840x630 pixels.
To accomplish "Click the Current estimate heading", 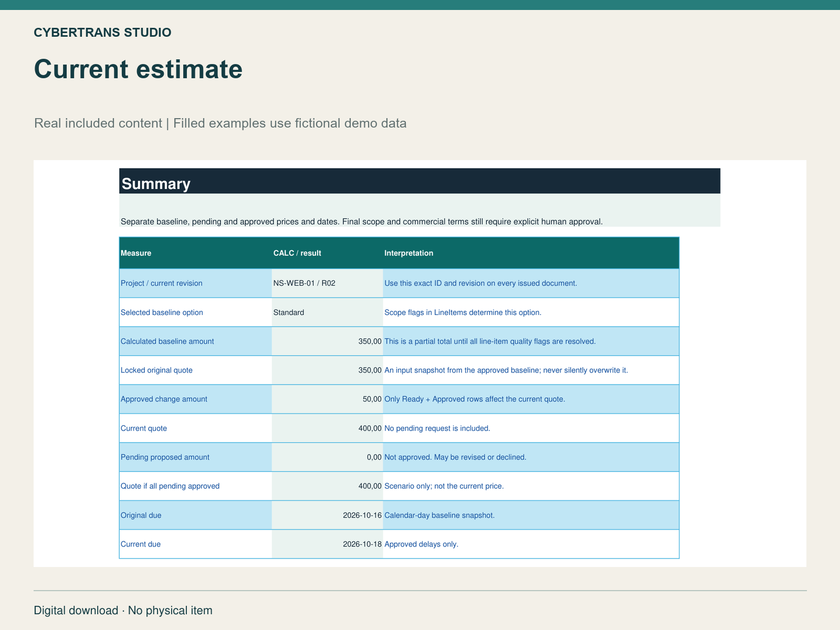I will click(138, 69).
